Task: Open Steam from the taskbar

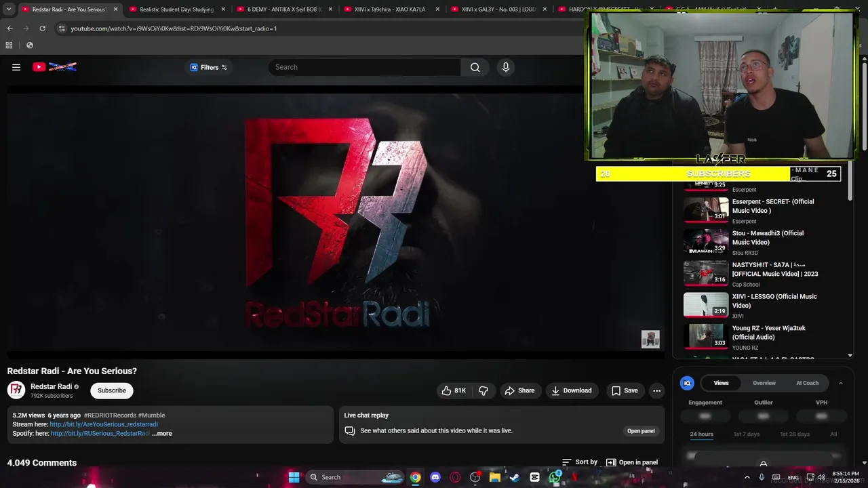Action: pyautogui.click(x=515, y=477)
